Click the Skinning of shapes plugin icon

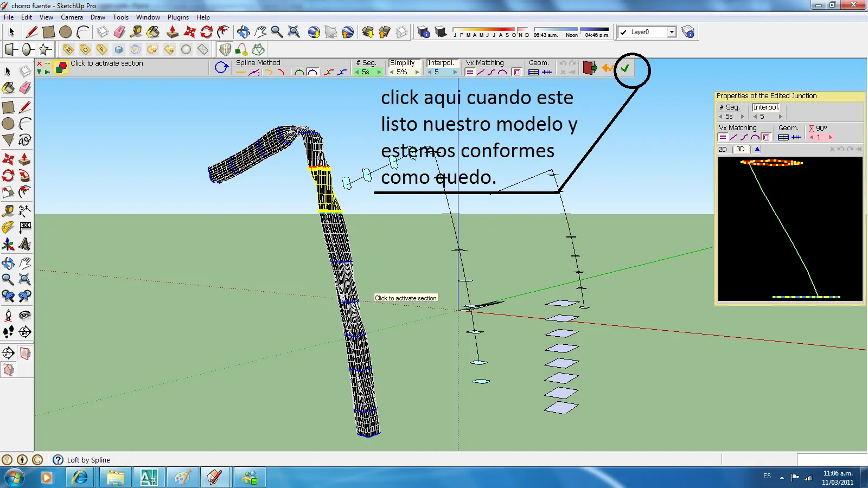pos(258,50)
